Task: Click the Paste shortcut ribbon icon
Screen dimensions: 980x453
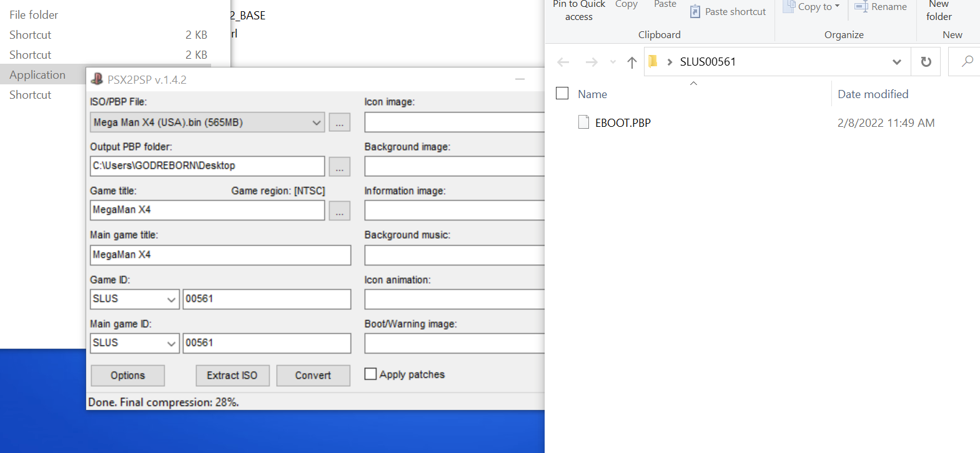Action: click(695, 11)
